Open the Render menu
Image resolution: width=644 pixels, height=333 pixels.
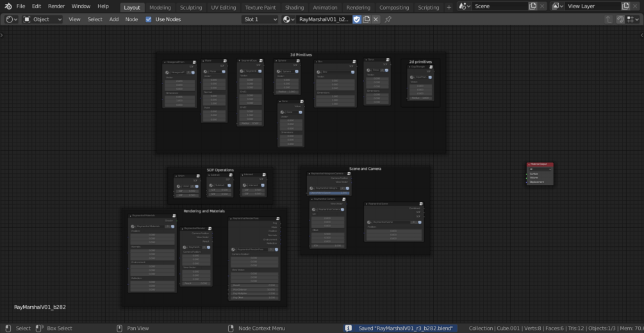(56, 6)
